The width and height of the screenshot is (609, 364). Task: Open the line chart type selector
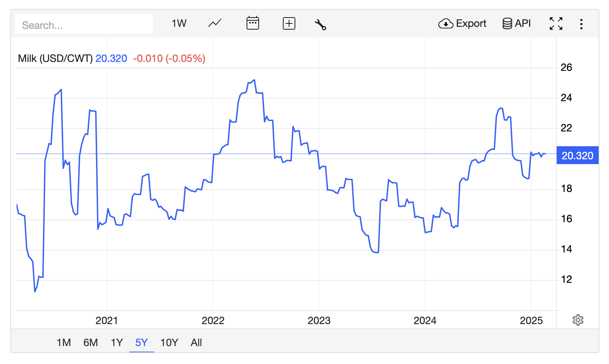coord(215,23)
